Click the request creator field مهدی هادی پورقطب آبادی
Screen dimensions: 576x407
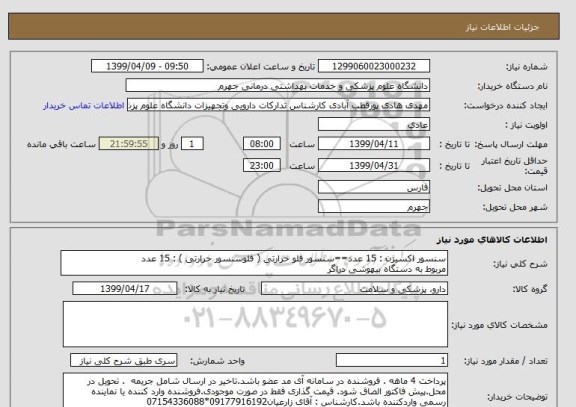tap(278, 105)
